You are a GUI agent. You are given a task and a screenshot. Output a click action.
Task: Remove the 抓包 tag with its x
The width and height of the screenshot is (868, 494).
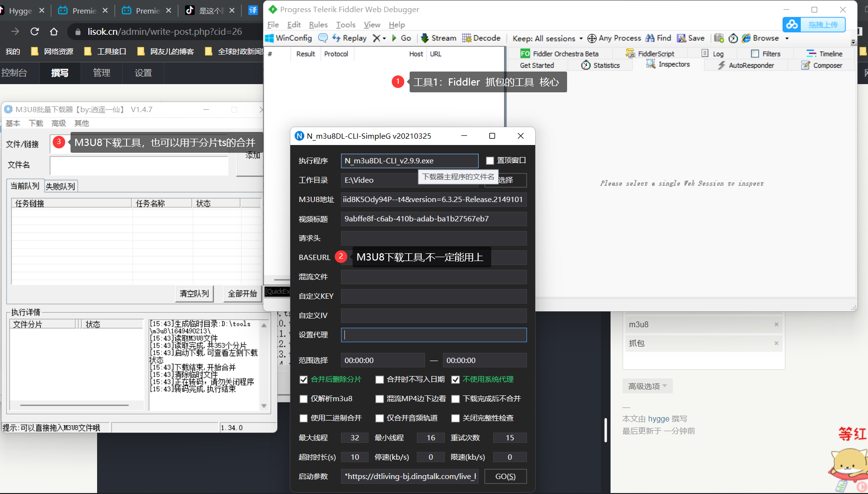[776, 343]
